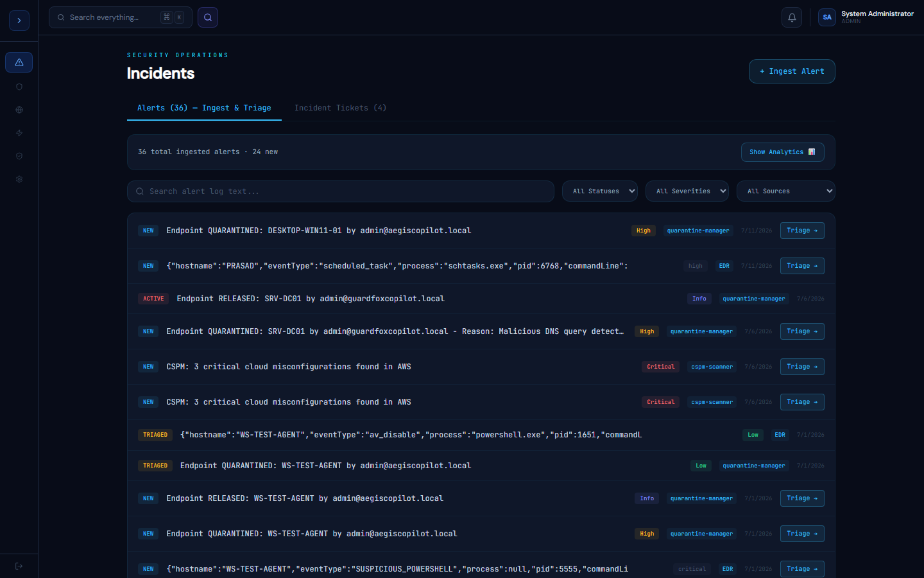Click the SA user avatar

point(827,17)
